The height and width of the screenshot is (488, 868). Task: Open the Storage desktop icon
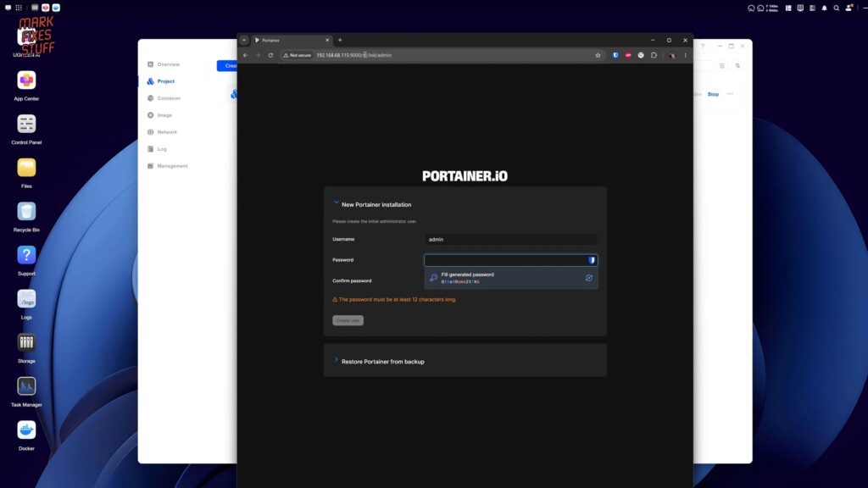tap(26, 342)
